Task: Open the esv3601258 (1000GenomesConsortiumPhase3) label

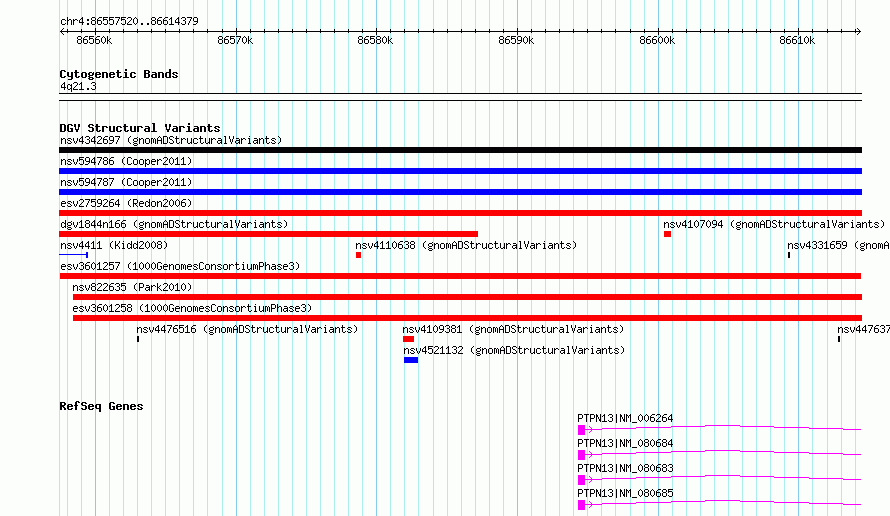Action: 192,308
